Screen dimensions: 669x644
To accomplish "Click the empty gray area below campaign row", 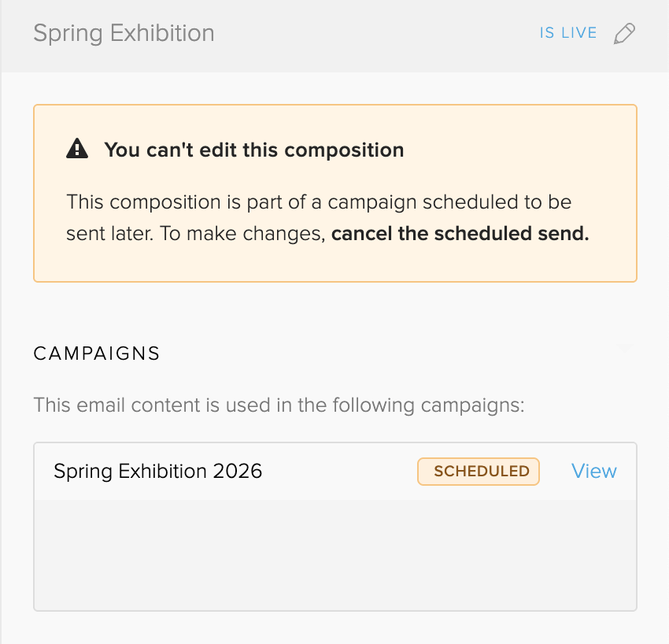I will click(334, 554).
